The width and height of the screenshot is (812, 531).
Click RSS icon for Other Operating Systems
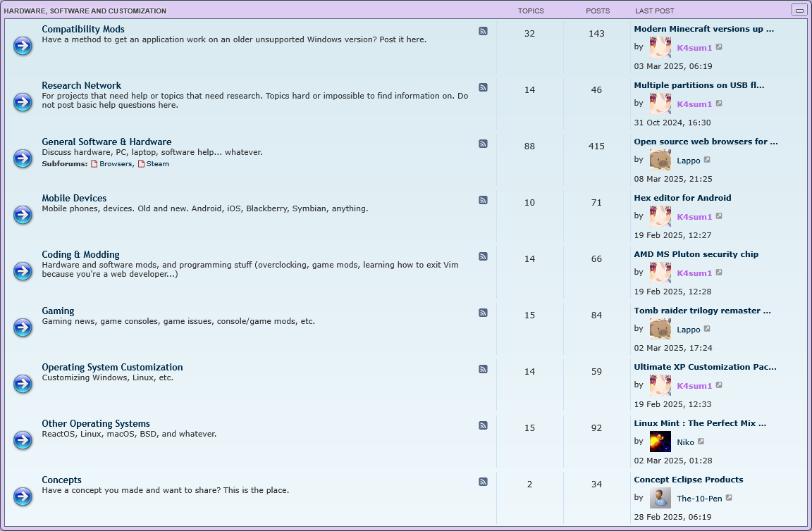(483, 425)
